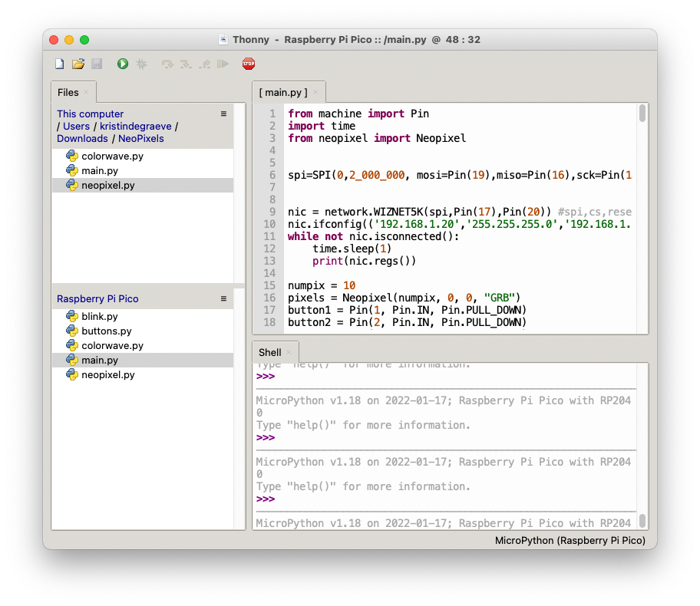The height and width of the screenshot is (606, 700).
Task: Select buttons.py on the Raspberry Pi Pico
Action: [143, 331]
